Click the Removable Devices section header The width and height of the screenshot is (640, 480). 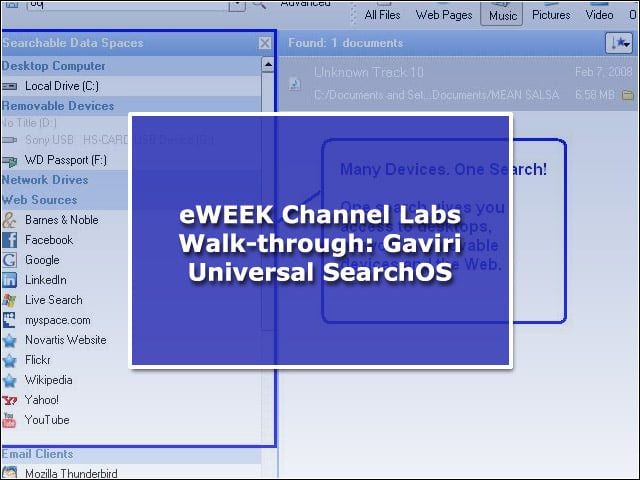[131, 106]
